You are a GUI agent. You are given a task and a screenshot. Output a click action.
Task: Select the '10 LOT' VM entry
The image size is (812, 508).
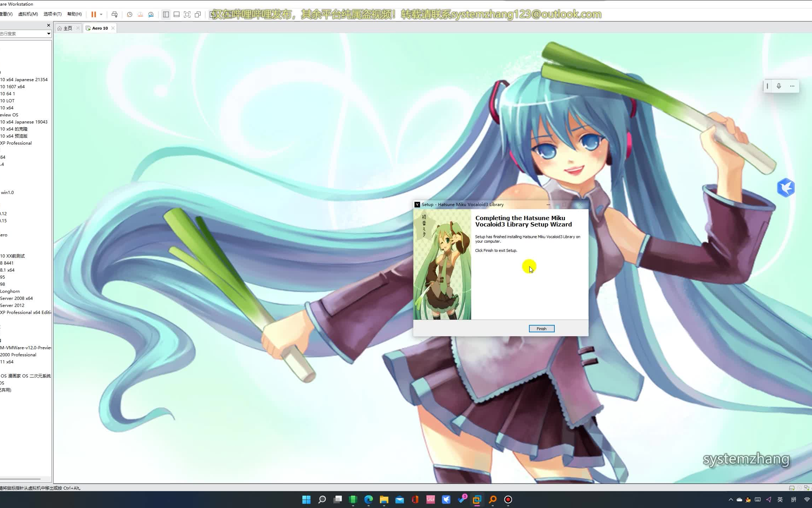[x=7, y=101]
